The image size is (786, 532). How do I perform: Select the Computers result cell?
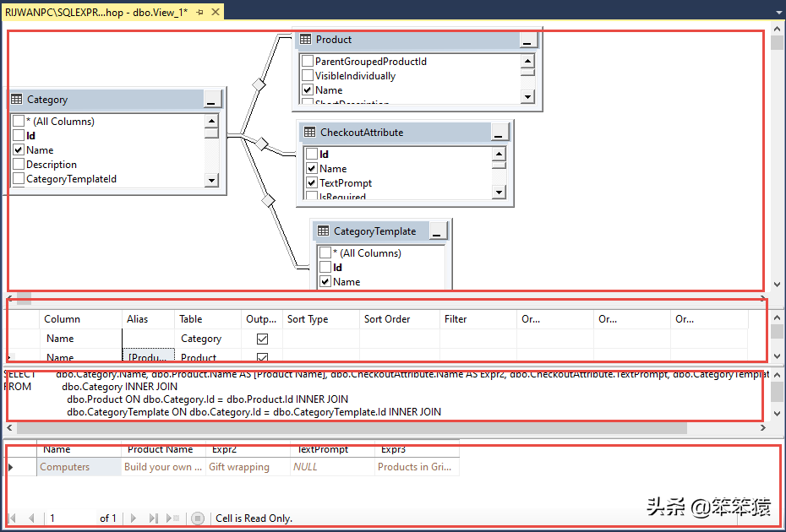pos(79,467)
